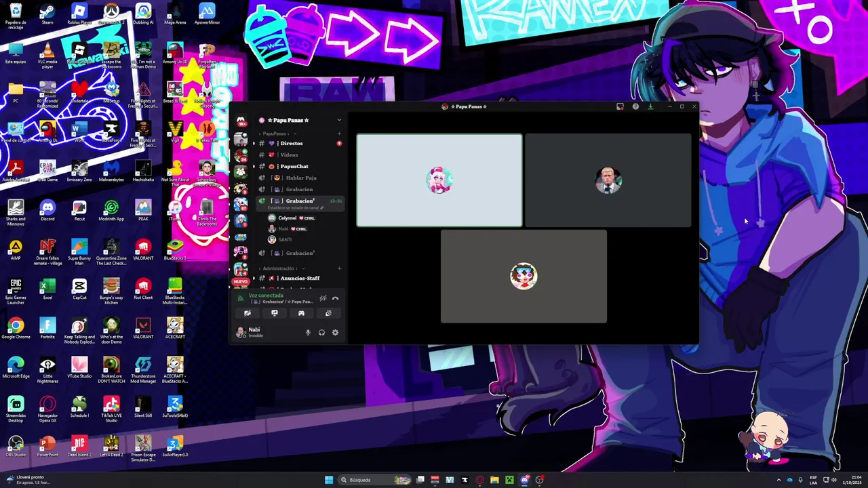The image size is (868, 488).
Task: Join the Hablar Paja voice channel
Action: (x=300, y=178)
